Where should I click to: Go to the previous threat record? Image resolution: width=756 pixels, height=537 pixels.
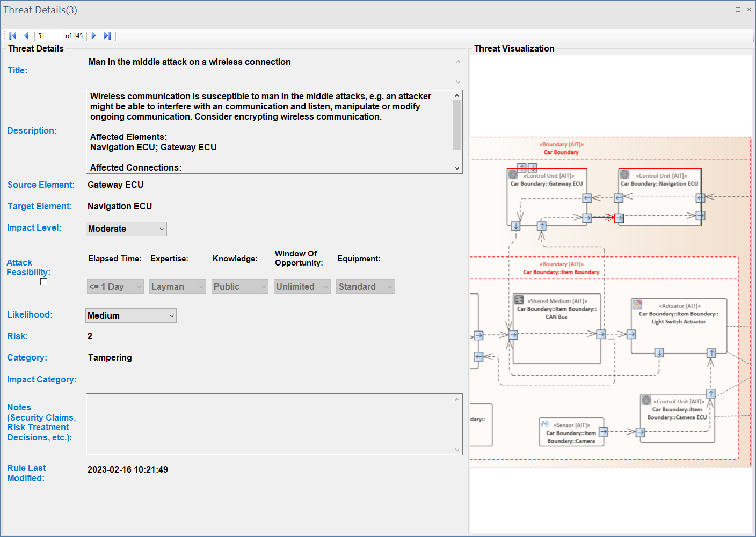26,36
